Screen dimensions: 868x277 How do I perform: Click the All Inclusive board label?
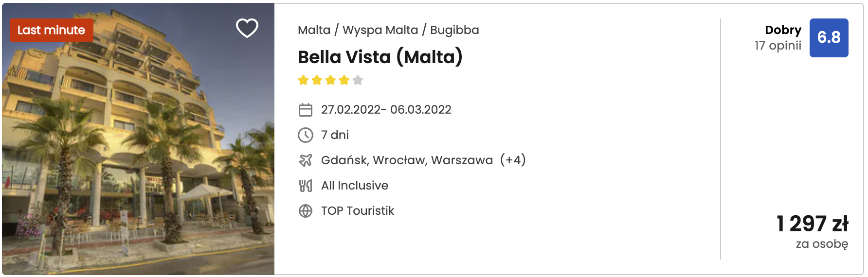(354, 186)
